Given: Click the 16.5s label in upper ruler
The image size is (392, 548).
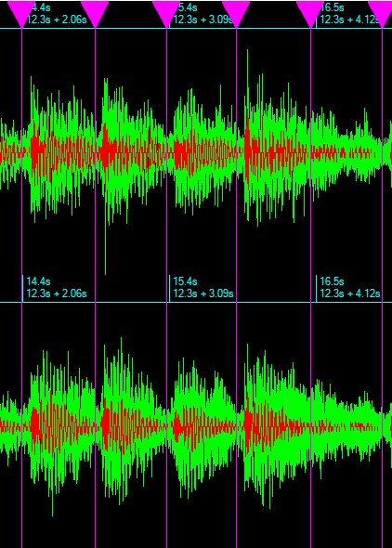Looking at the screenshot, I should pyautogui.click(x=332, y=7).
